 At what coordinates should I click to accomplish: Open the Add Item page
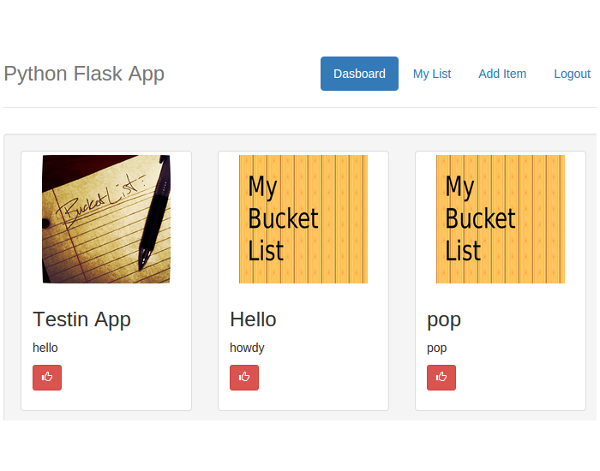502,73
